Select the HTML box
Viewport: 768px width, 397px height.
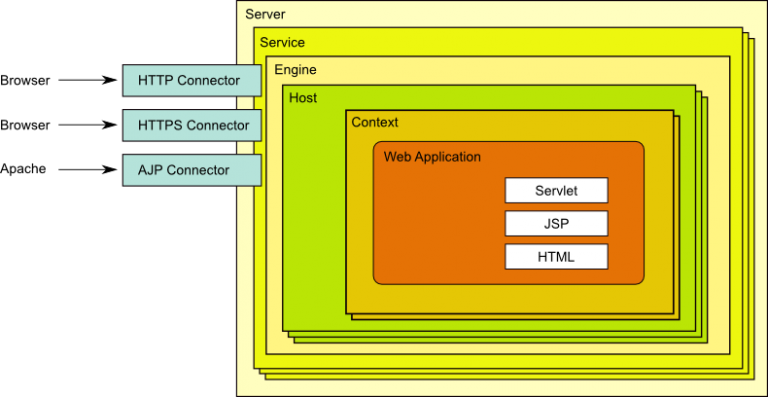click(x=556, y=257)
